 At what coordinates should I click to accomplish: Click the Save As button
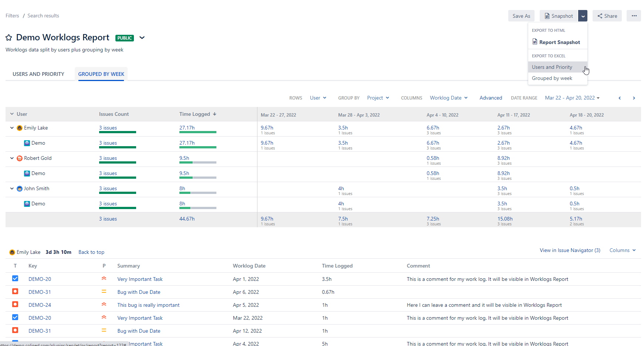521,16
